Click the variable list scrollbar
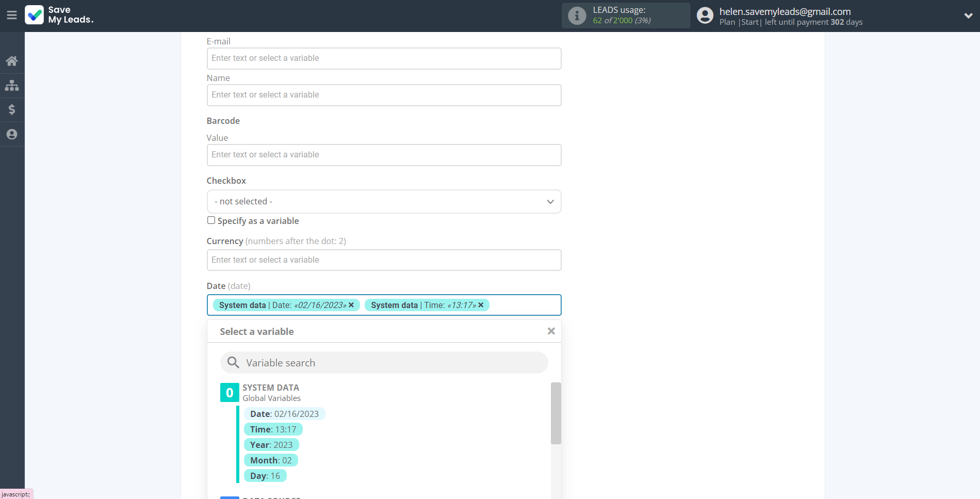This screenshot has height=499, width=980. [556, 413]
